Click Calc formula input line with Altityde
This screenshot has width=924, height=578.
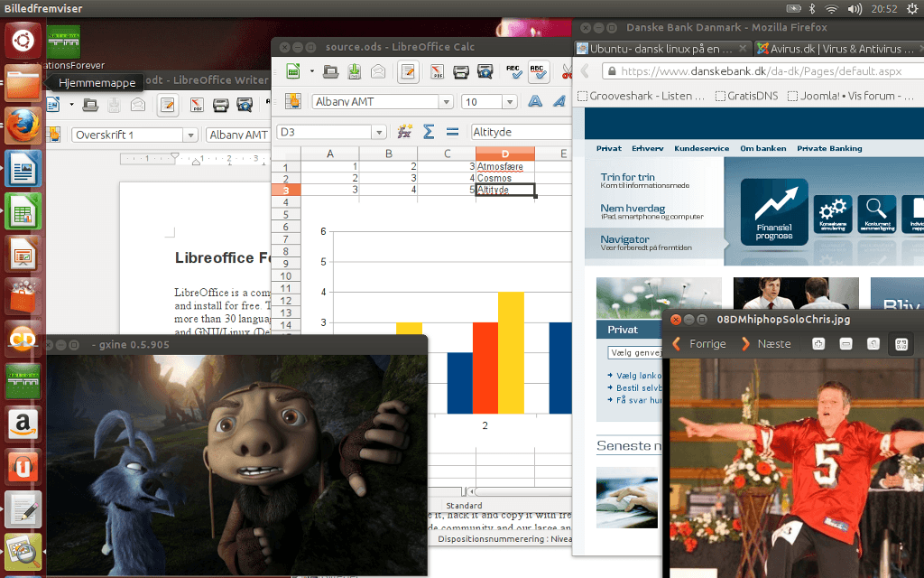click(521, 132)
